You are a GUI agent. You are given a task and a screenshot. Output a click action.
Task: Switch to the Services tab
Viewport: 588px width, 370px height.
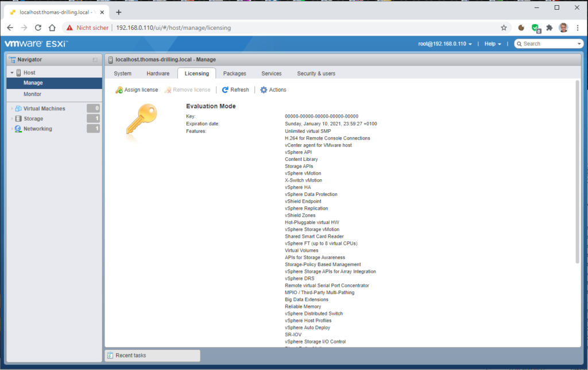pos(272,74)
